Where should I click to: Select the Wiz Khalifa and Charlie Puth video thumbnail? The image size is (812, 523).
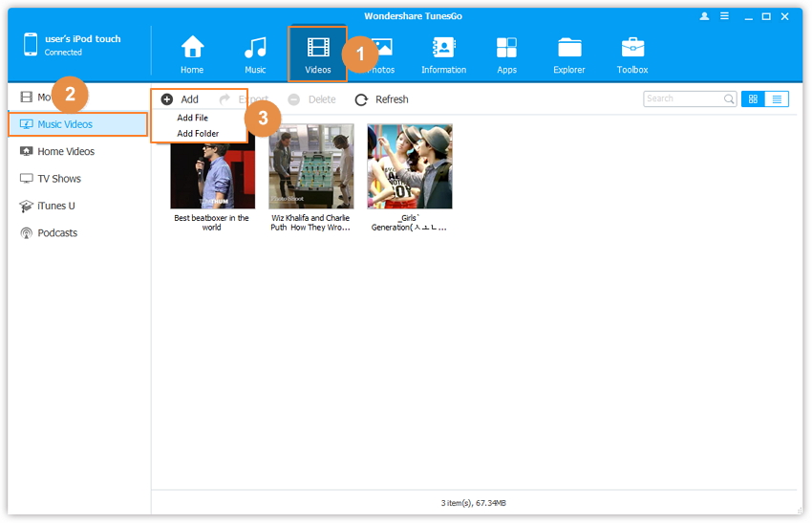310,166
